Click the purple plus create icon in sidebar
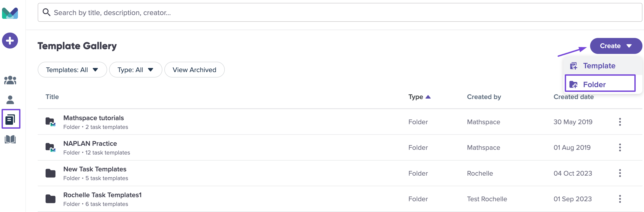644x212 pixels. click(10, 40)
